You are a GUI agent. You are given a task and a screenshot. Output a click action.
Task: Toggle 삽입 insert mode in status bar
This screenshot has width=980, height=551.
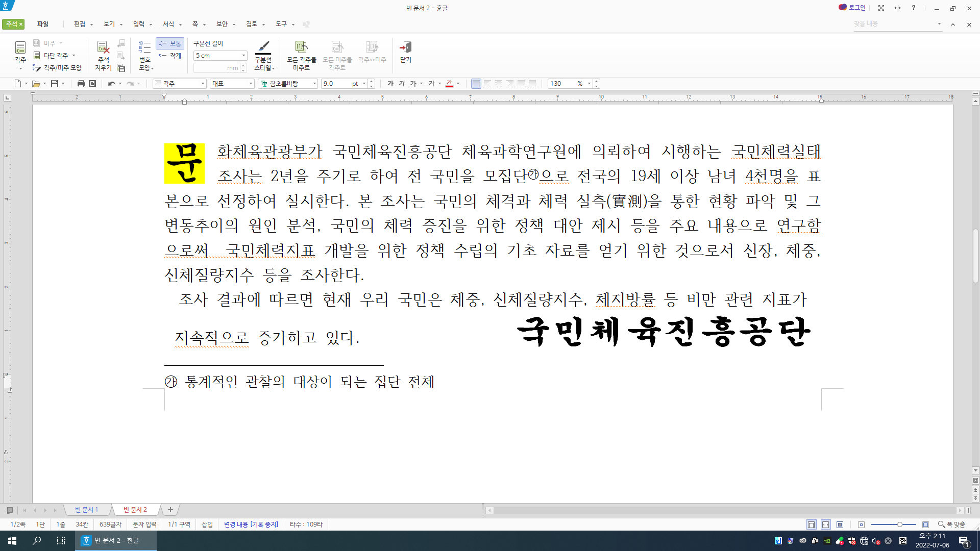pos(207,524)
